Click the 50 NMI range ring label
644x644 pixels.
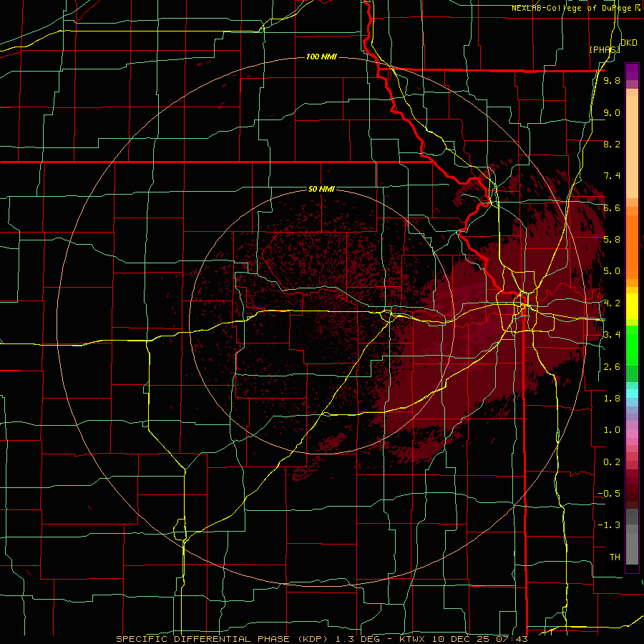coord(321,189)
